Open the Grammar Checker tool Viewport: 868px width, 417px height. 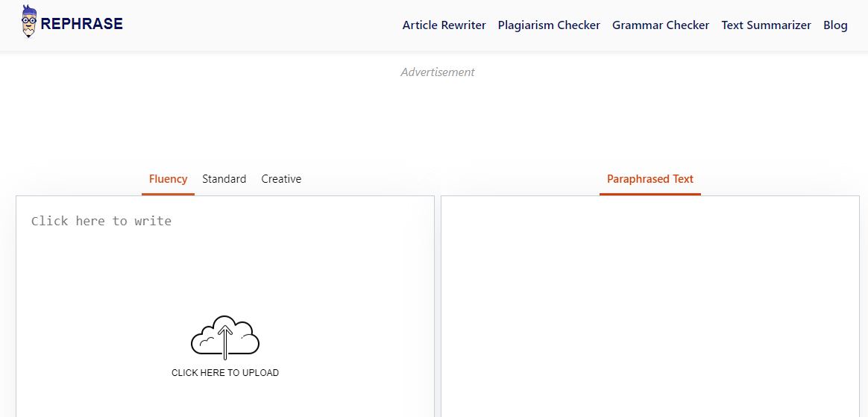661,25
